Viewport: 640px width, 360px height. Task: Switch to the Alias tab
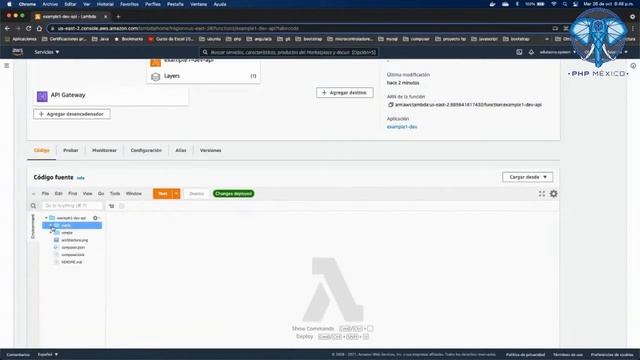[x=181, y=150]
